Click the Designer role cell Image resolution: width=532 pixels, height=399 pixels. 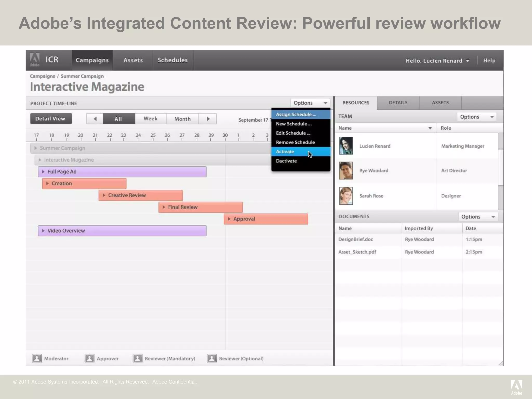(451, 196)
